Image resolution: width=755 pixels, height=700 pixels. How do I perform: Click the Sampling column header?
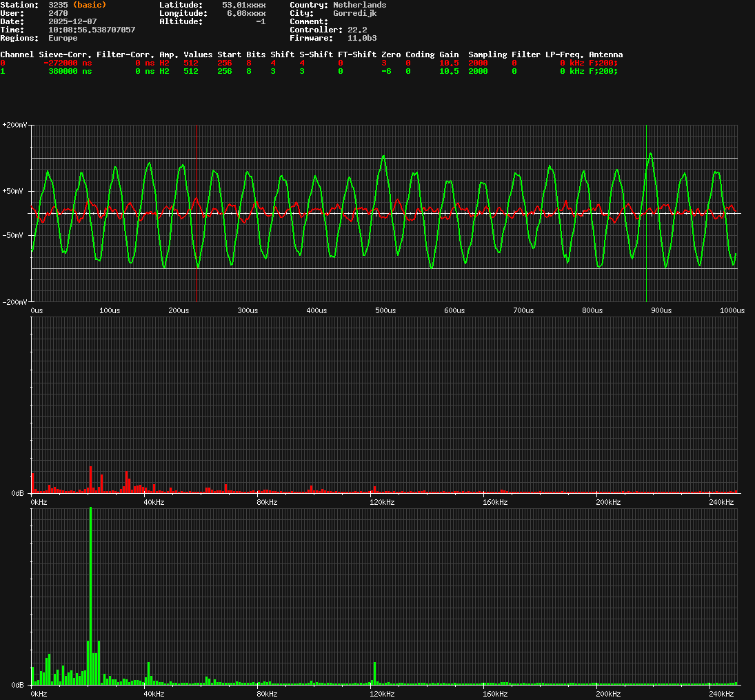(488, 54)
